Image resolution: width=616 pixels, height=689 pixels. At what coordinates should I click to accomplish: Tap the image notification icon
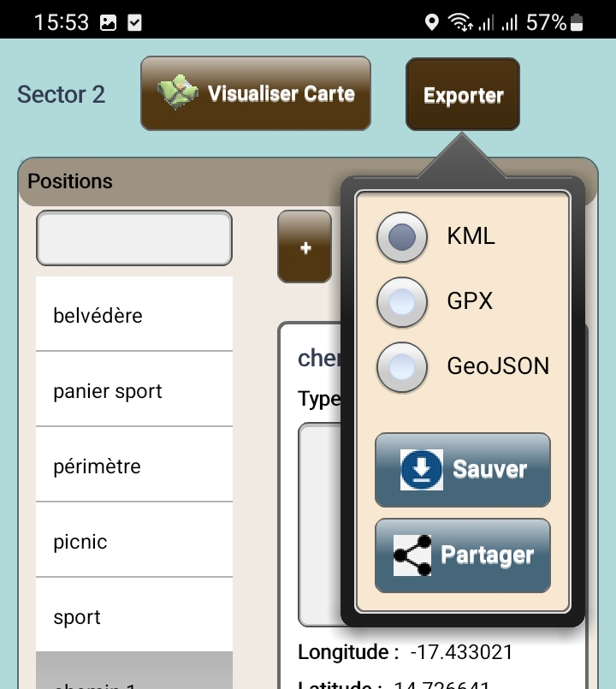pos(108,23)
